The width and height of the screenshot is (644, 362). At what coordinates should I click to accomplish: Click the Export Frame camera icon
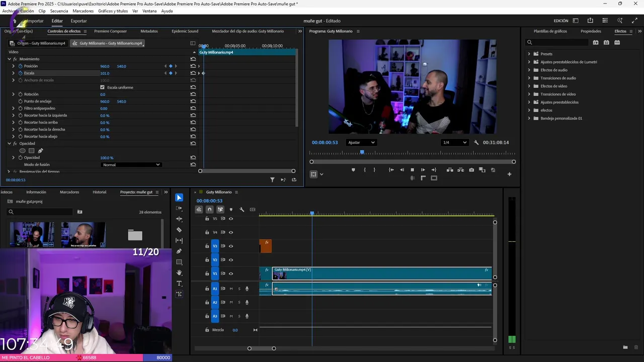point(471,170)
